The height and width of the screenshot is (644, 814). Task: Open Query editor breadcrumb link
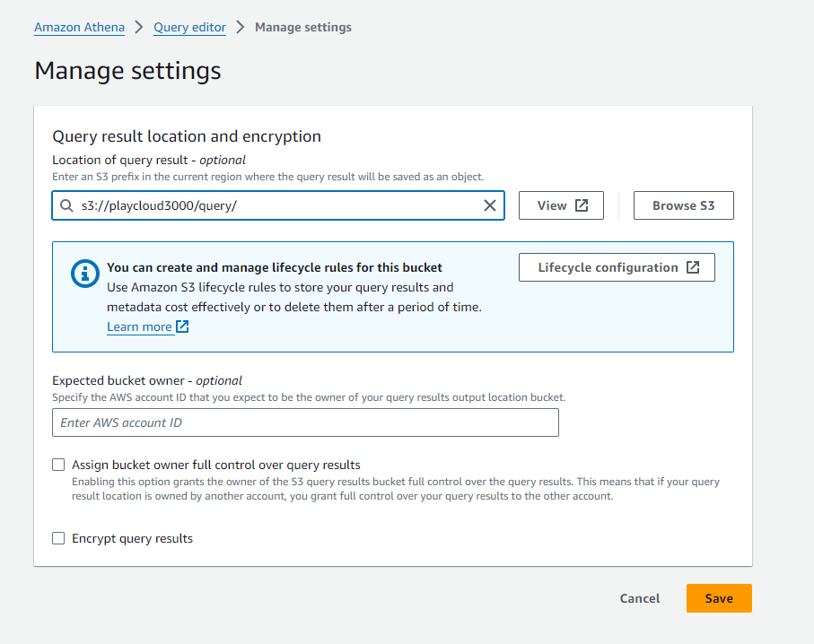189,27
